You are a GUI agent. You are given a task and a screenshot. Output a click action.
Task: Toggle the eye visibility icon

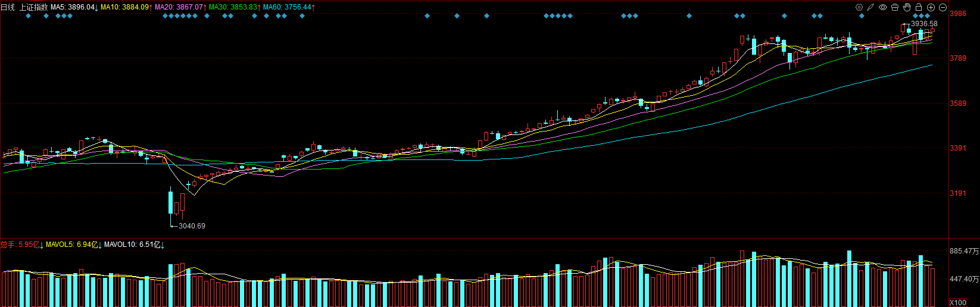coord(883,7)
